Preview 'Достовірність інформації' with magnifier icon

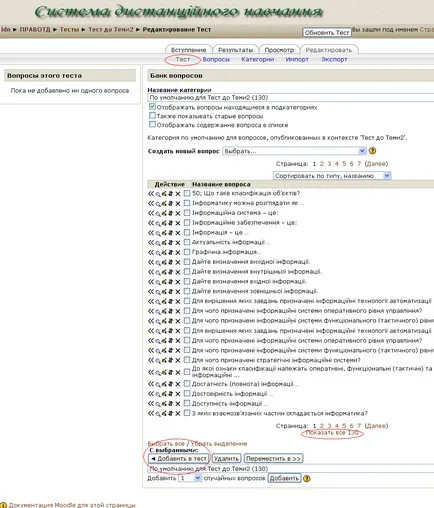click(158, 394)
